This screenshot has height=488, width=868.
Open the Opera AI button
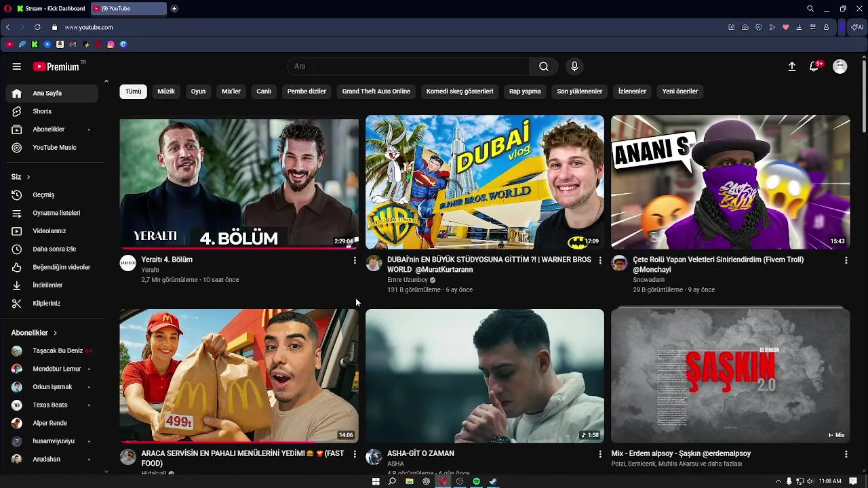click(858, 27)
